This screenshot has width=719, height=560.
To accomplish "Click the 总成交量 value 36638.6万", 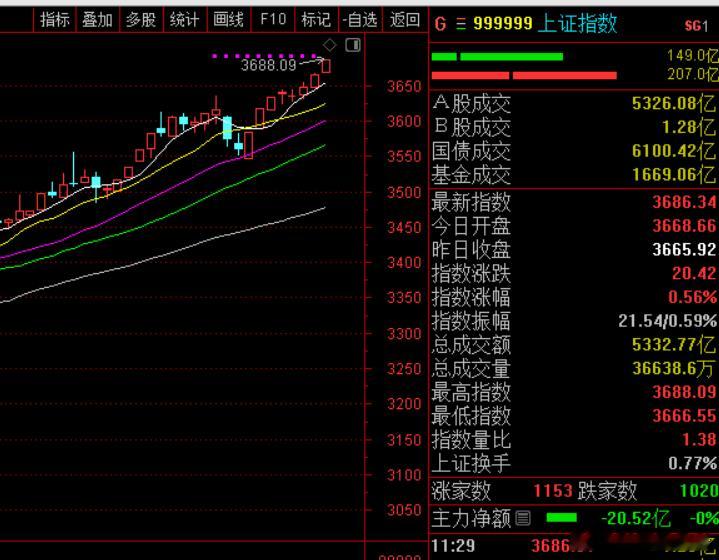I will (x=674, y=368).
